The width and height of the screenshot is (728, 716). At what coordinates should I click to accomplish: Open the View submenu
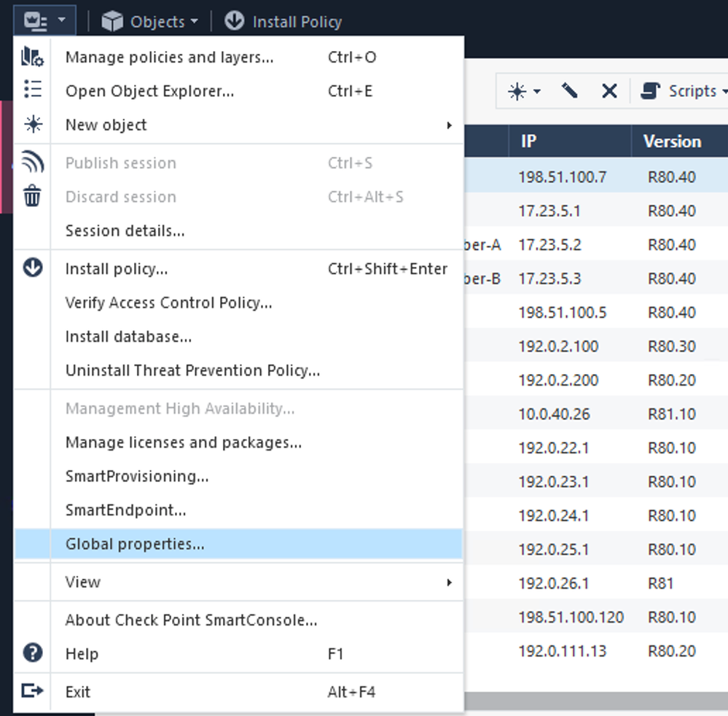point(238,582)
